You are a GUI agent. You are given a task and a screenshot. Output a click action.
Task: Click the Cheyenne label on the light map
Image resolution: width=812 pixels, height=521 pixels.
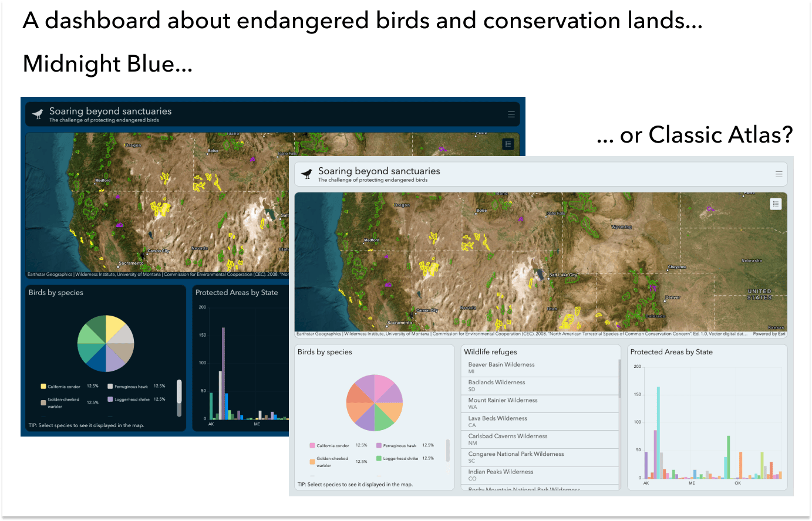point(677,267)
